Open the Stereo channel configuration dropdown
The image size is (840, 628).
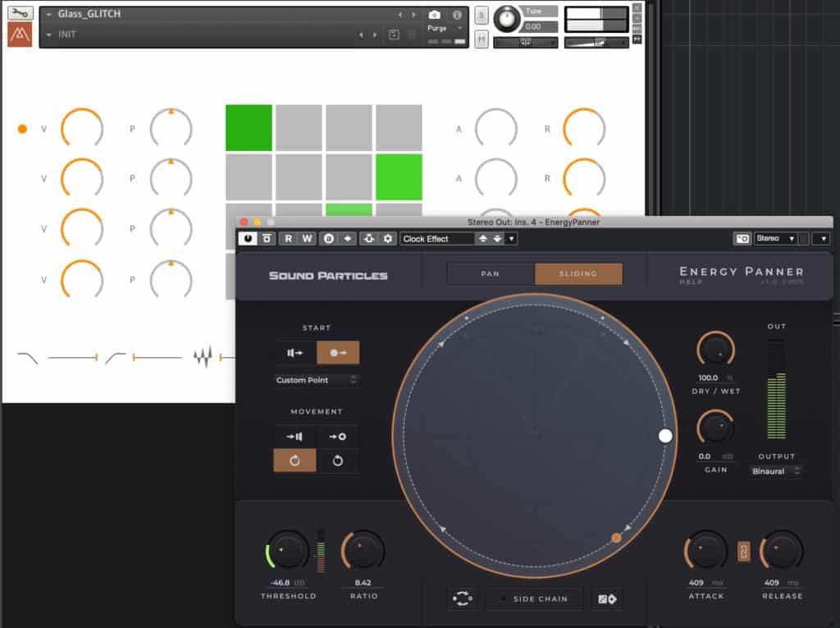pyautogui.click(x=776, y=239)
